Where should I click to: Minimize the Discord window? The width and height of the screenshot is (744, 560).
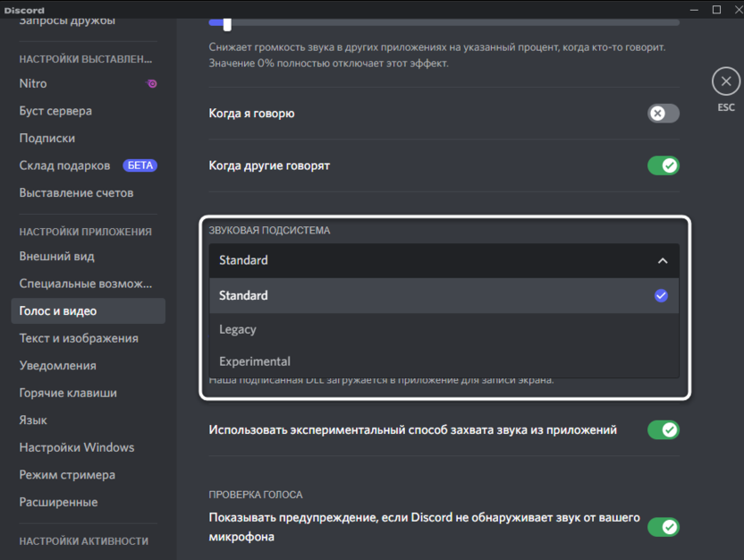694,10
